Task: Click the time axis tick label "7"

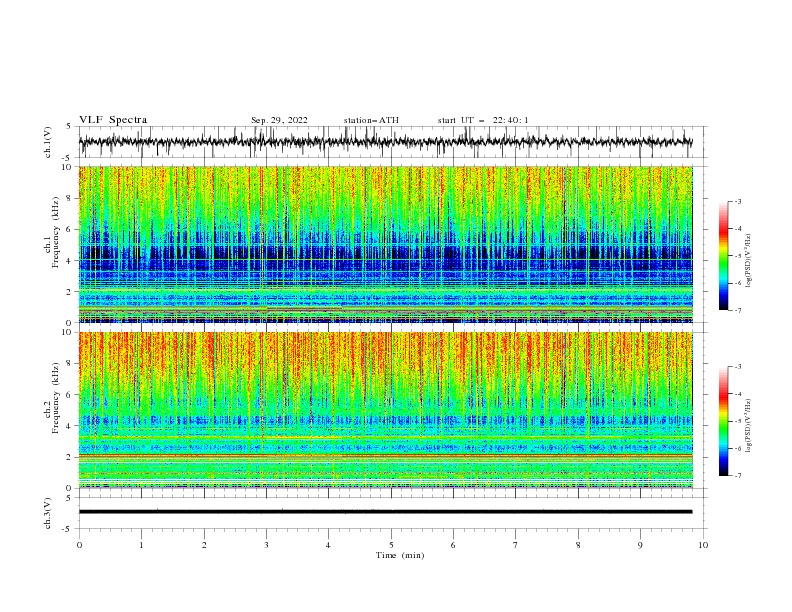Action: 516,545
